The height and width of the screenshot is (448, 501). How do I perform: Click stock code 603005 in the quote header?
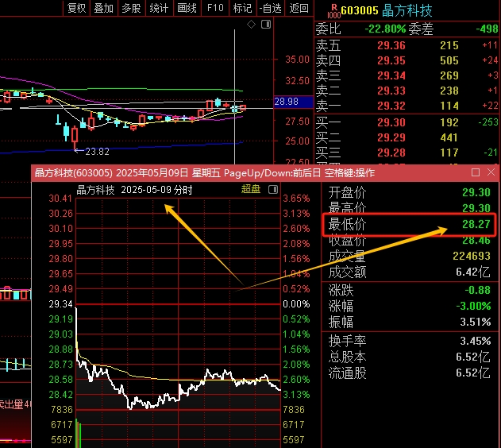(x=360, y=10)
